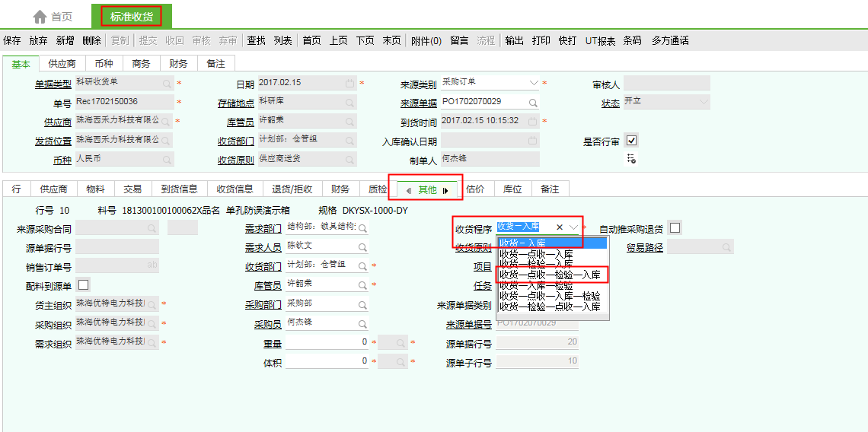Open the calendar picker for 日期
Image resolution: width=868 pixels, height=432 pixels.
coord(349,83)
